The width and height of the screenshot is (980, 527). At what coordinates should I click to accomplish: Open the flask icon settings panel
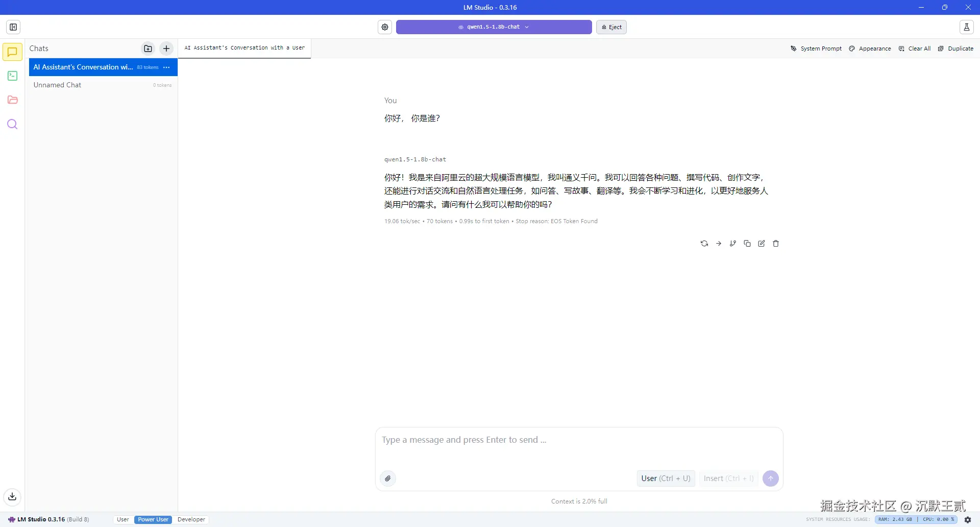click(x=966, y=27)
